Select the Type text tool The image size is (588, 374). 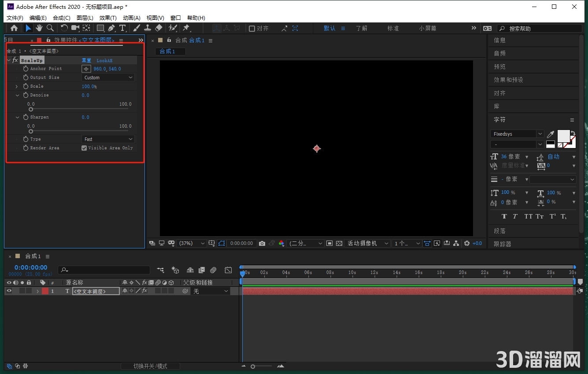coord(122,28)
